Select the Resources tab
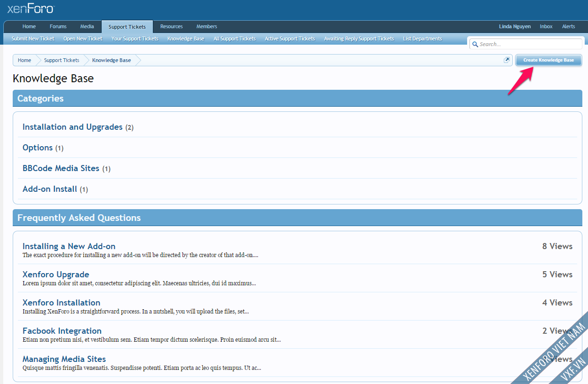 (x=171, y=26)
